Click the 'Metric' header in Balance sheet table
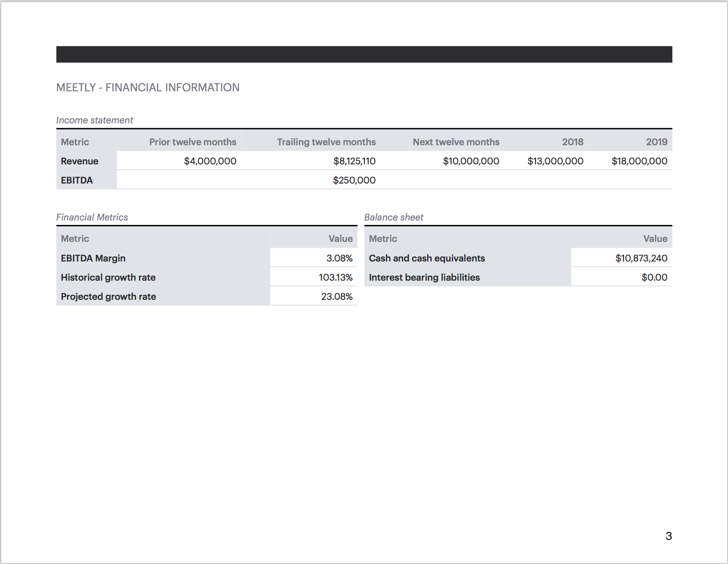Image resolution: width=728 pixels, height=564 pixels. 383,238
